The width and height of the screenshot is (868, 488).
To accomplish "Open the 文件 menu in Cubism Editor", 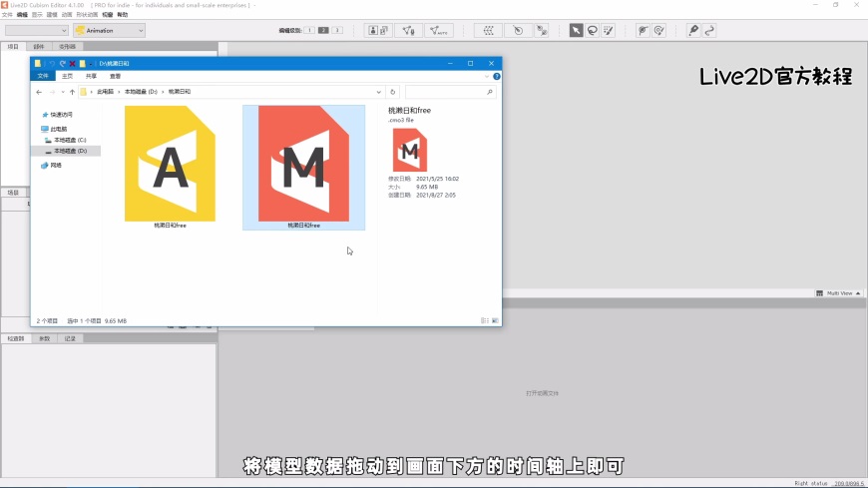I will click(x=7, y=15).
